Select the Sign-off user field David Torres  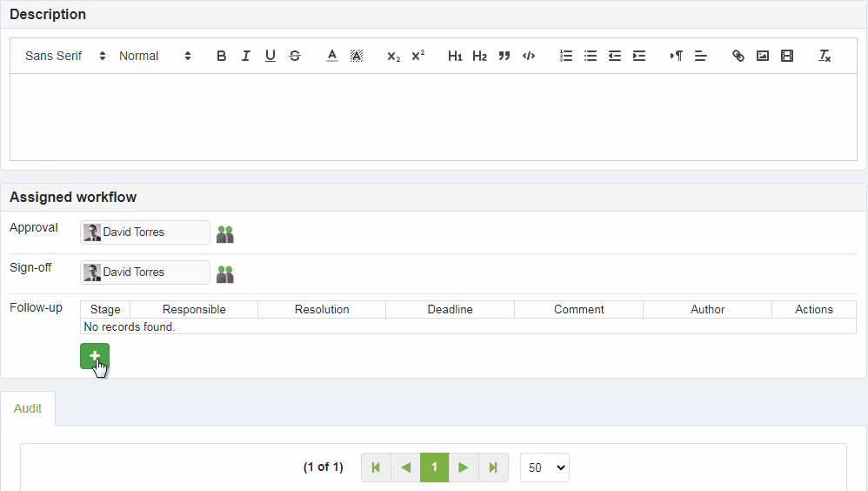point(145,272)
